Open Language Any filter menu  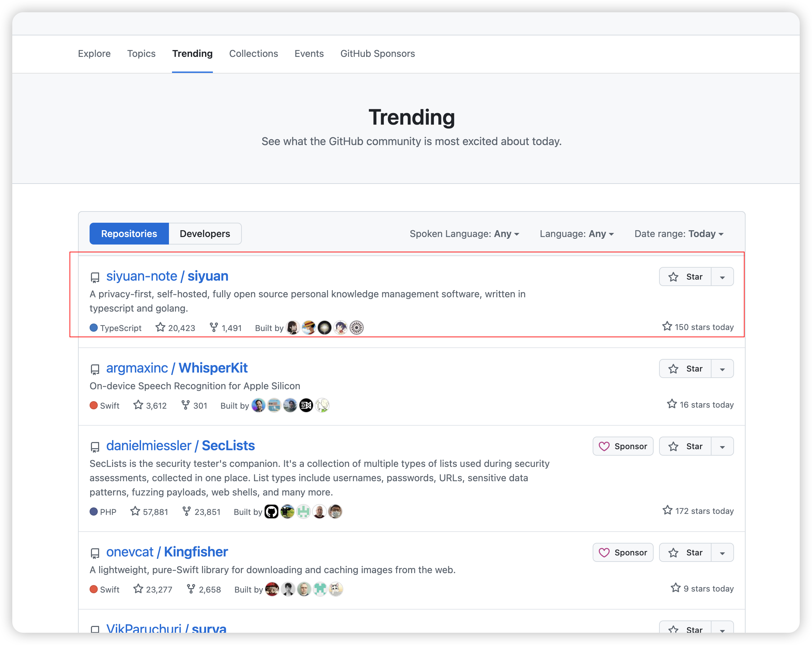tap(576, 234)
